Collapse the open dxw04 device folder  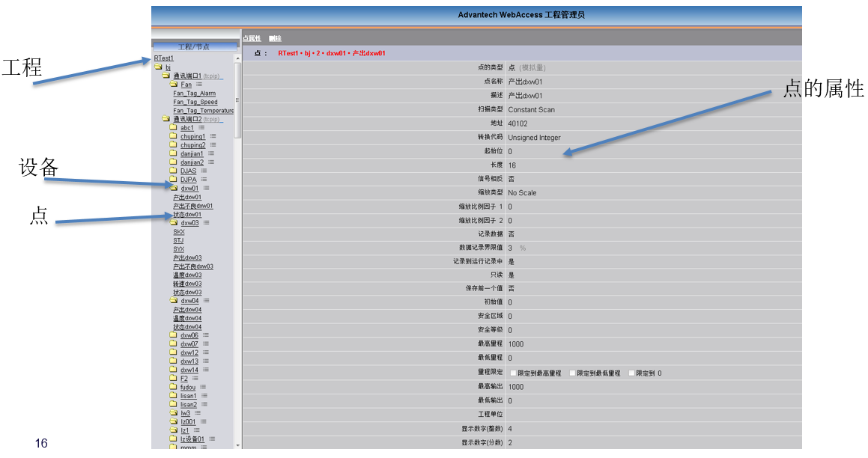click(173, 300)
